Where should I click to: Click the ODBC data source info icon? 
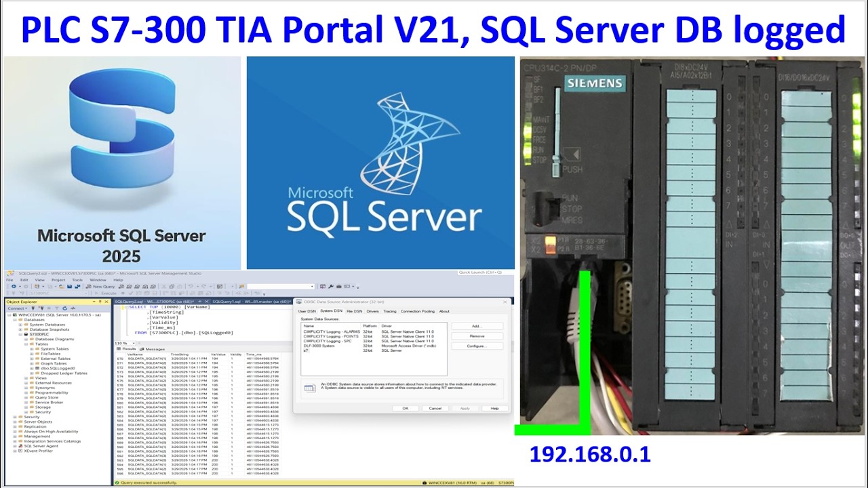coord(310,388)
